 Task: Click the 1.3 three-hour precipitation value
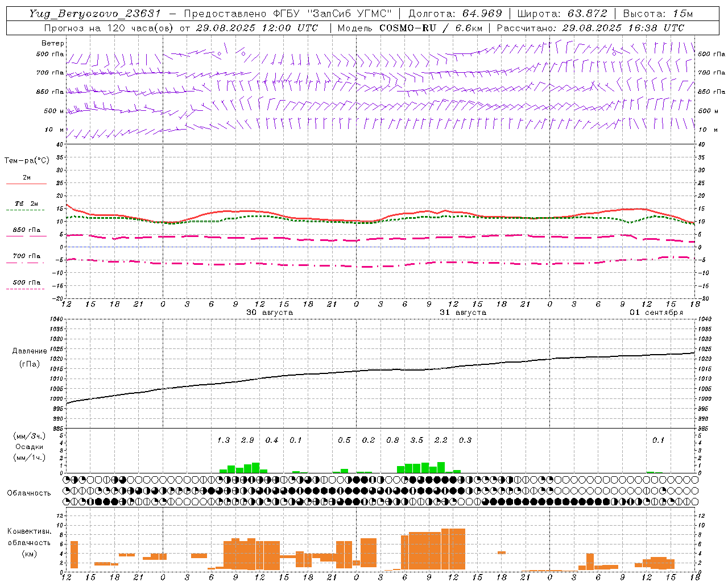point(224,440)
